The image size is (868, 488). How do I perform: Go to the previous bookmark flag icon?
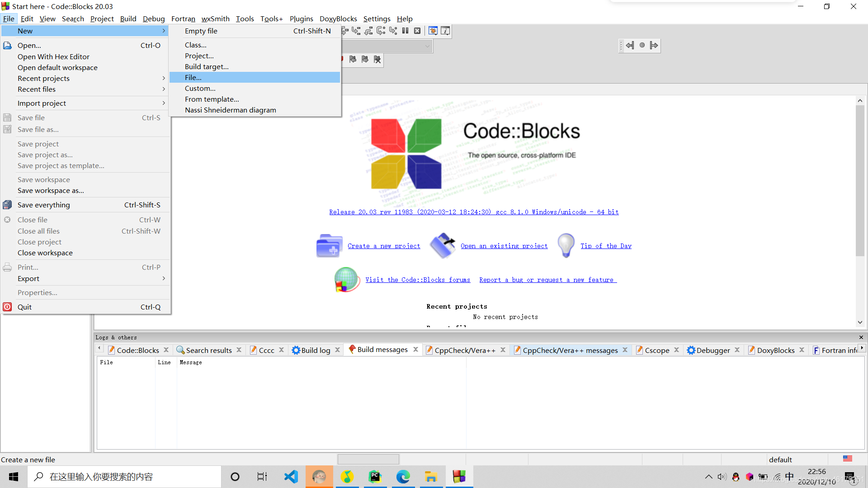pyautogui.click(x=353, y=59)
